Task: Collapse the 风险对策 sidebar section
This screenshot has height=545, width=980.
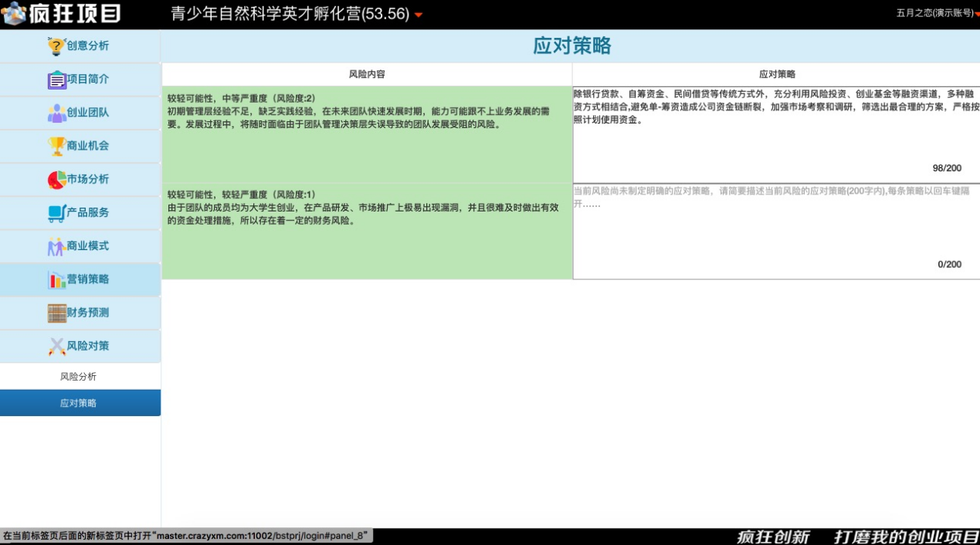Action: (87, 346)
